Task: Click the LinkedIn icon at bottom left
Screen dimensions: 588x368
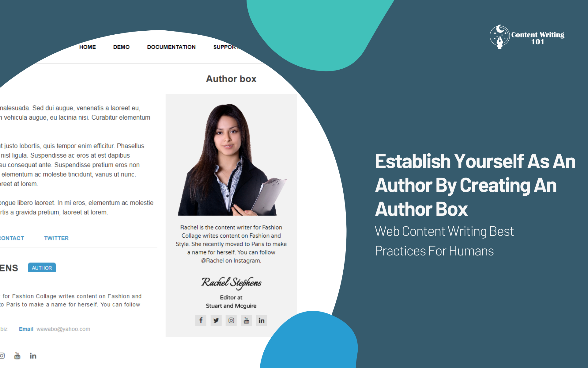Action: pos(32,355)
